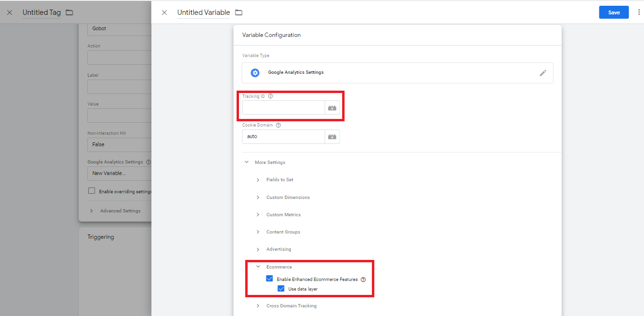Open folder icon next to Untitled Variable
This screenshot has height=316, width=644.
239,12
